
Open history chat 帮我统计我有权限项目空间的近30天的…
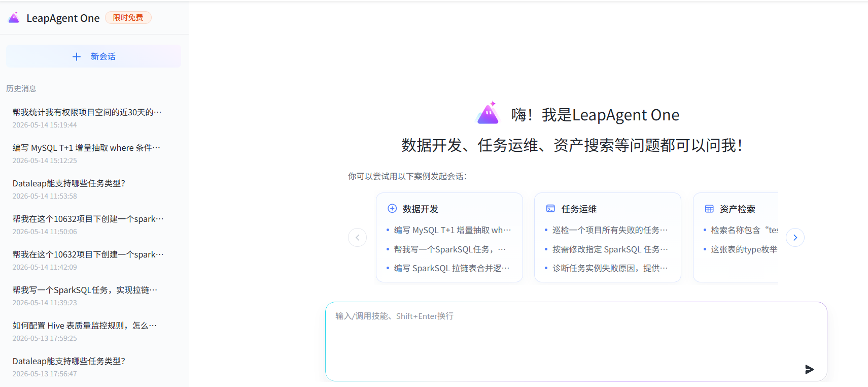point(87,118)
